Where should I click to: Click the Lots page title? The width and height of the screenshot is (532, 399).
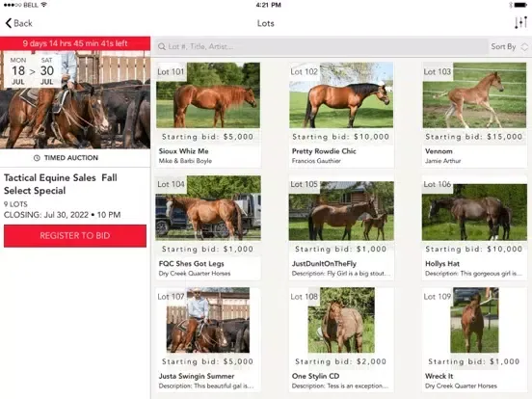(x=266, y=23)
